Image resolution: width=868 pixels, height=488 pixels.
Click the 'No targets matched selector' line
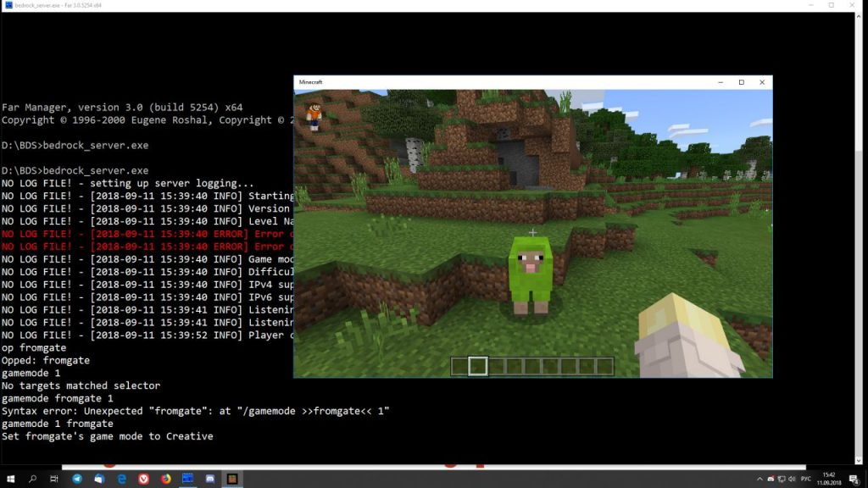(81, 385)
